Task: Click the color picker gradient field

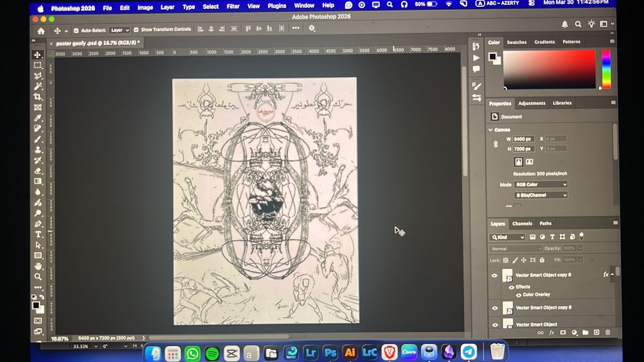Action: tap(549, 69)
